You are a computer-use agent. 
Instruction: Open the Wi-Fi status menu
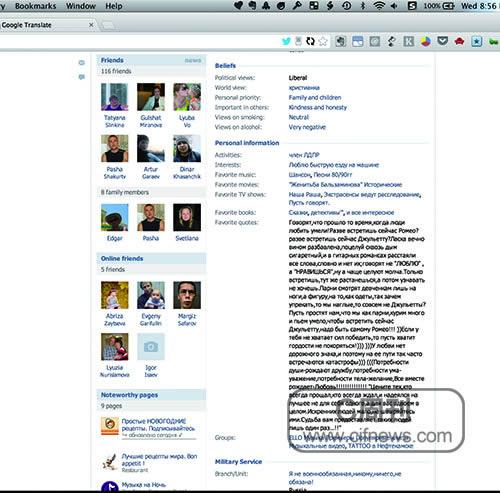point(379,6)
